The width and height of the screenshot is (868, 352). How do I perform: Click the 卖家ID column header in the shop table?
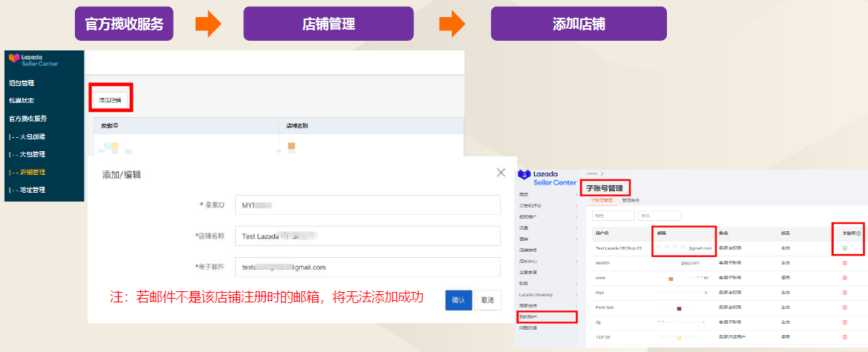[x=110, y=125]
